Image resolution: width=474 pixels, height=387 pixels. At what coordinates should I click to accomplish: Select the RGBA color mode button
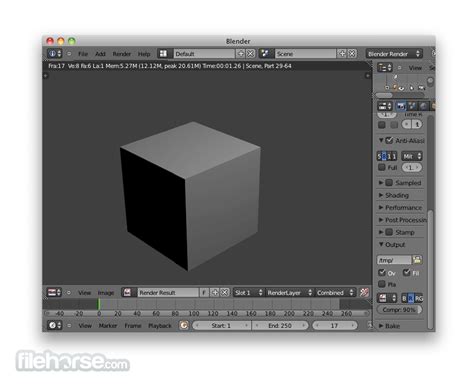419,298
